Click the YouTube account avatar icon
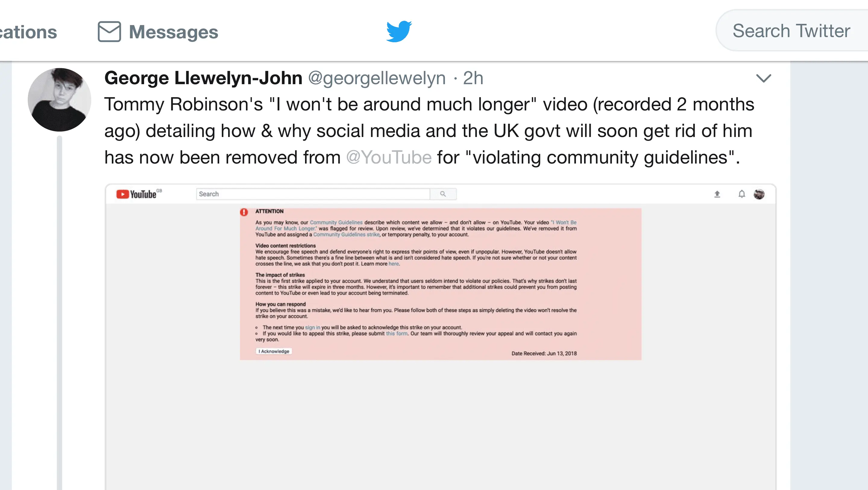This screenshot has height=490, width=868. click(759, 194)
